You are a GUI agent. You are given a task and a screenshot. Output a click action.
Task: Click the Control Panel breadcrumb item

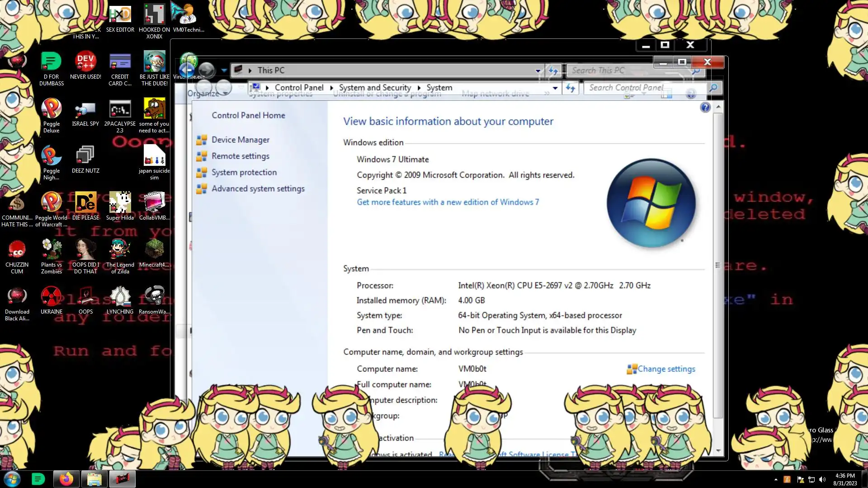click(x=299, y=88)
